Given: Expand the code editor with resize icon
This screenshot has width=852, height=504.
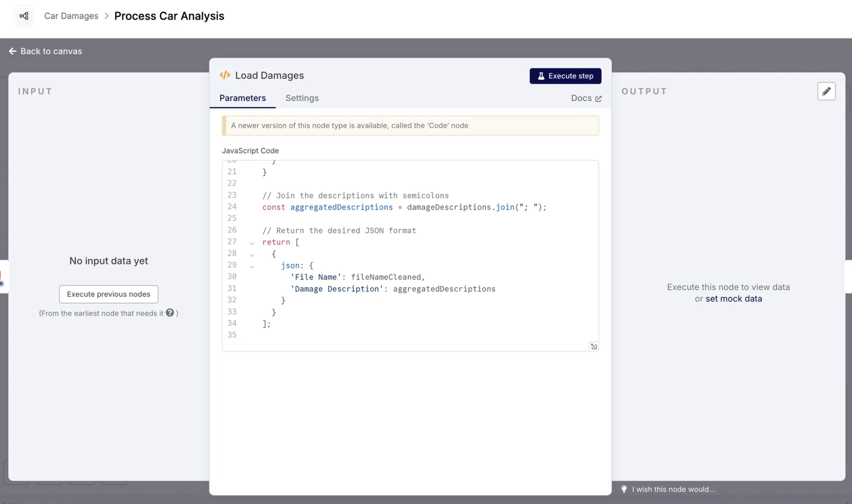Looking at the screenshot, I should pyautogui.click(x=593, y=346).
